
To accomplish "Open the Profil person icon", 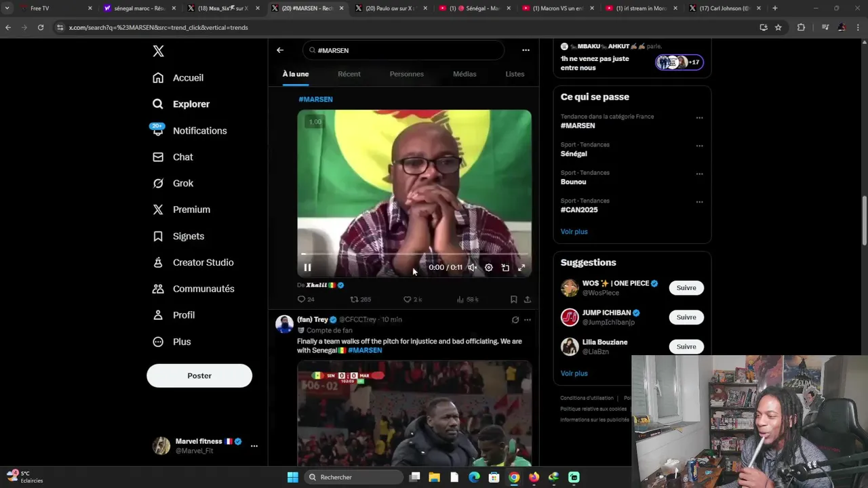I will tap(158, 315).
